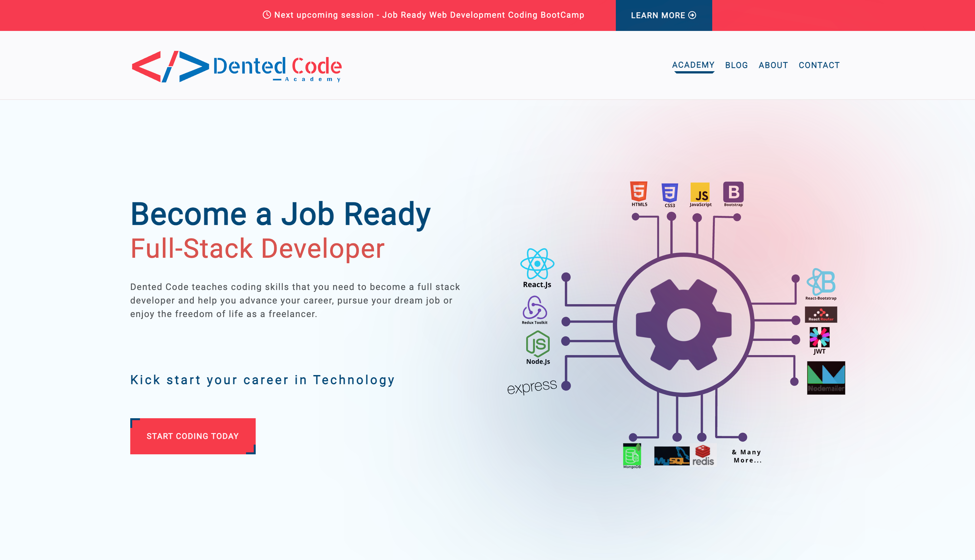
Task: Go to the About page
Action: [x=773, y=65]
